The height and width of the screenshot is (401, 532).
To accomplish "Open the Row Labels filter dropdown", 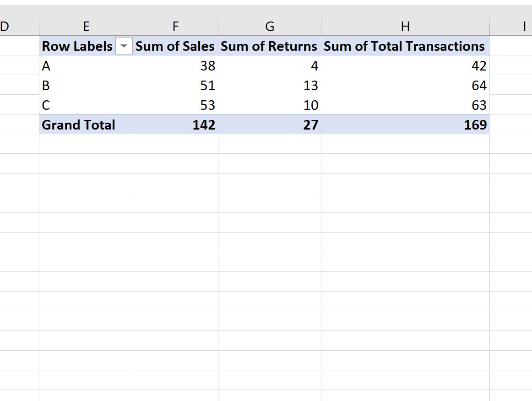I will point(124,46).
